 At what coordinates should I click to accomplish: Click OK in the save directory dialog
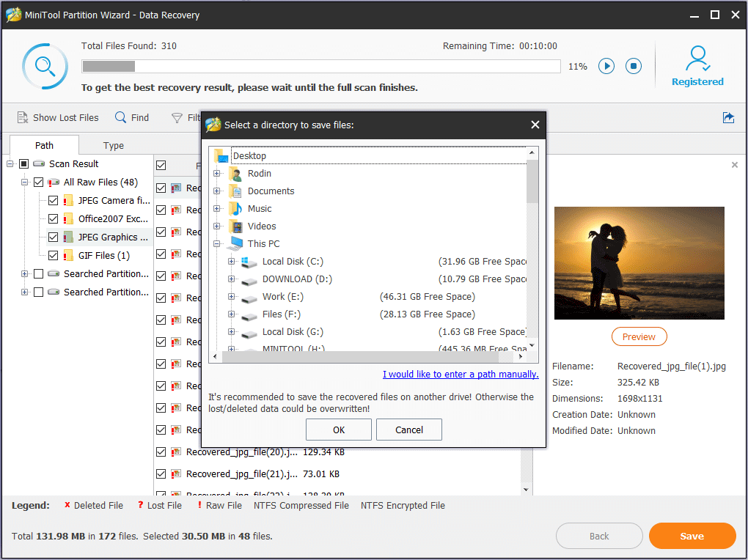coord(339,430)
